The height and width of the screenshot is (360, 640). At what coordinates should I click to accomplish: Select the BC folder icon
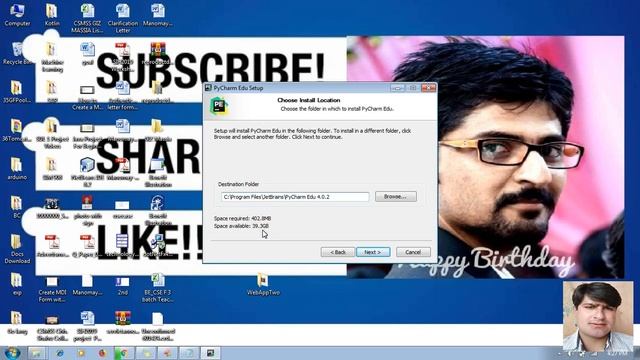coord(16,207)
